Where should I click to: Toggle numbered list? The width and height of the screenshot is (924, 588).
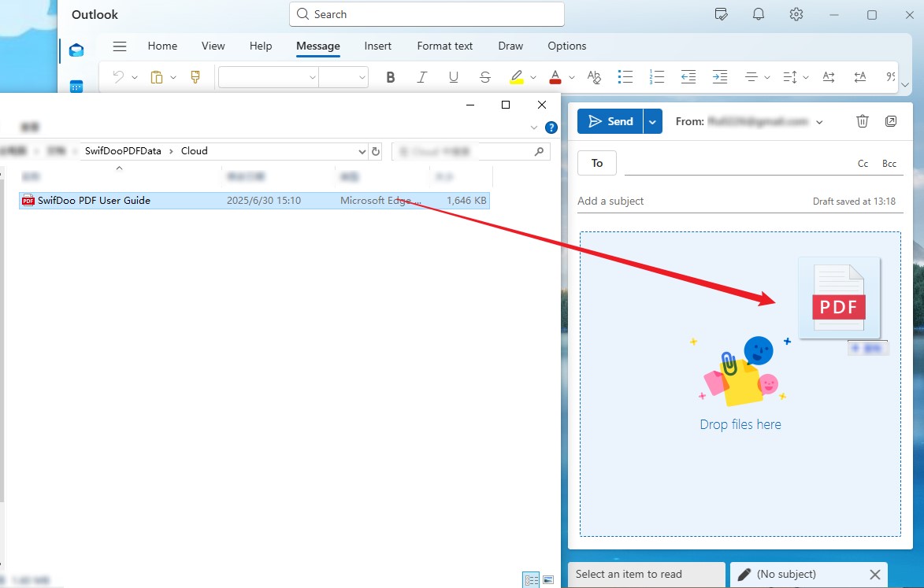[x=656, y=76]
